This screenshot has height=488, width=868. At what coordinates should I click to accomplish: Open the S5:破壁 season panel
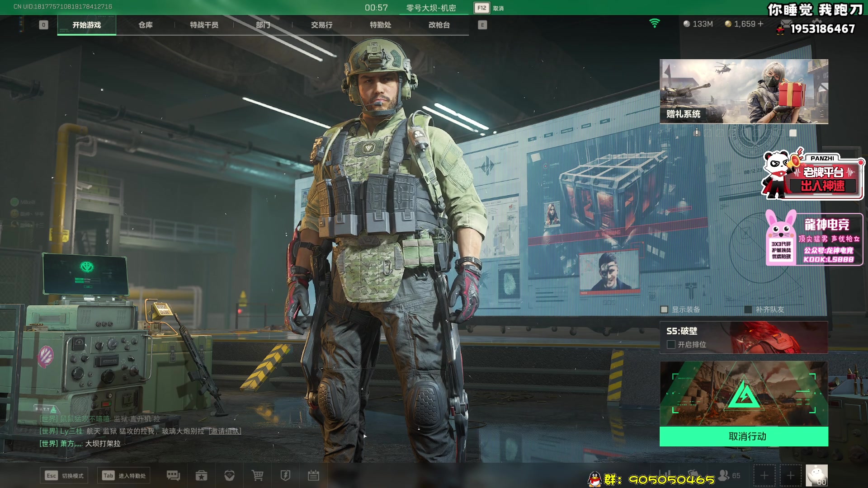(x=744, y=337)
